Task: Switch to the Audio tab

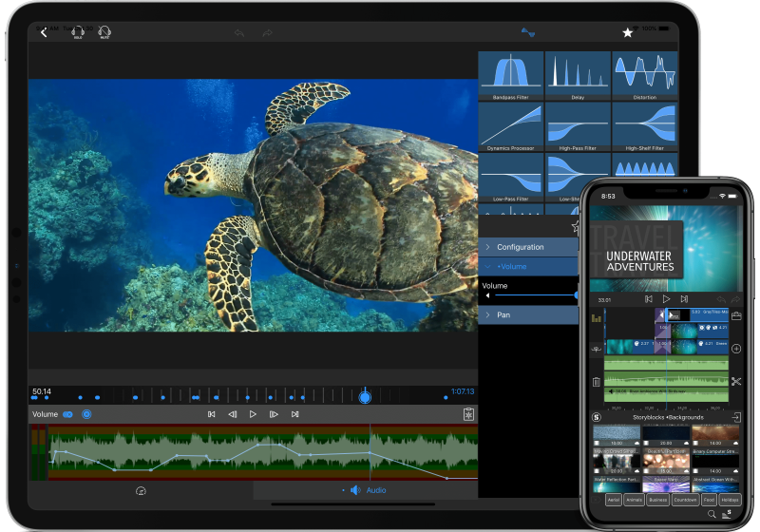Action: pos(367,490)
